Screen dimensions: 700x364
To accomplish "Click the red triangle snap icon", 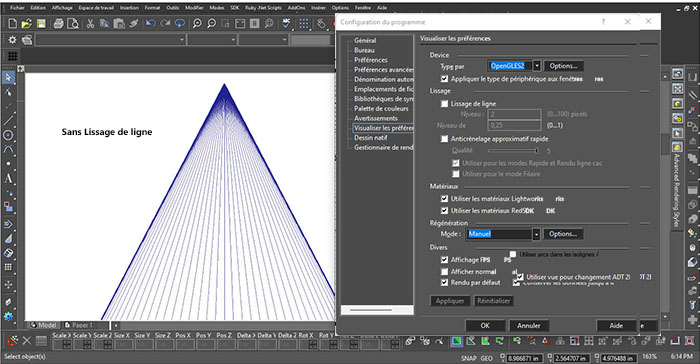I will click(x=545, y=342).
